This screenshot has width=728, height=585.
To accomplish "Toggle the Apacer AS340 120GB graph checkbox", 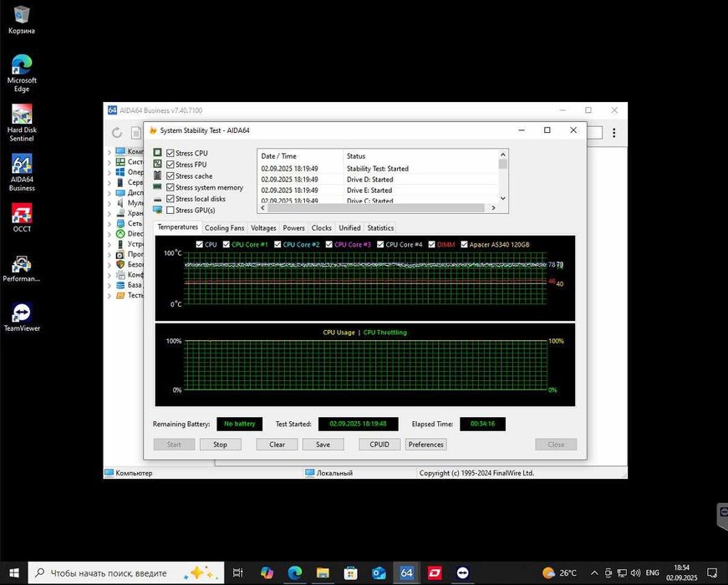I will pyautogui.click(x=464, y=244).
